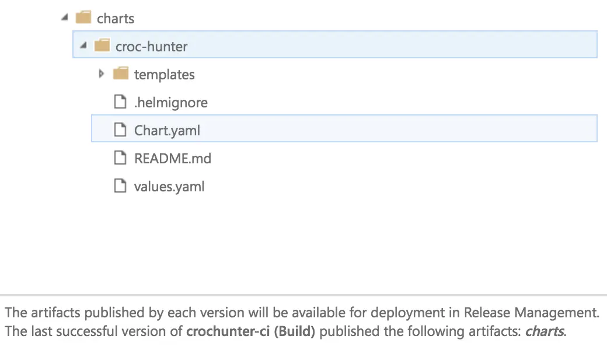Open the values.yaml file

(x=169, y=187)
